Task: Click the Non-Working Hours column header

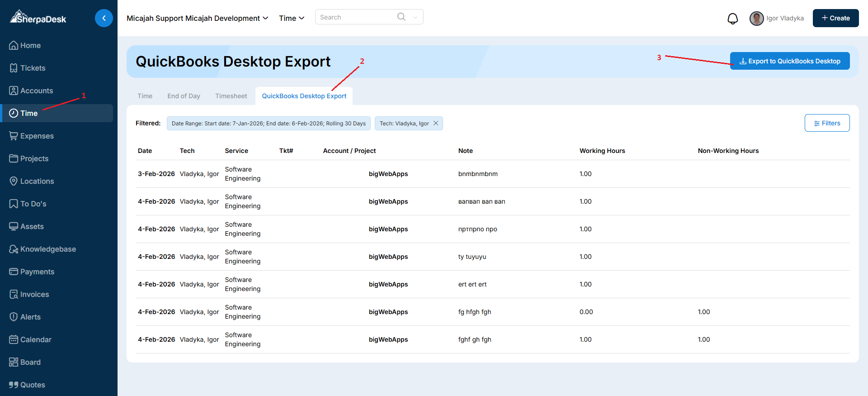Action: pos(728,151)
